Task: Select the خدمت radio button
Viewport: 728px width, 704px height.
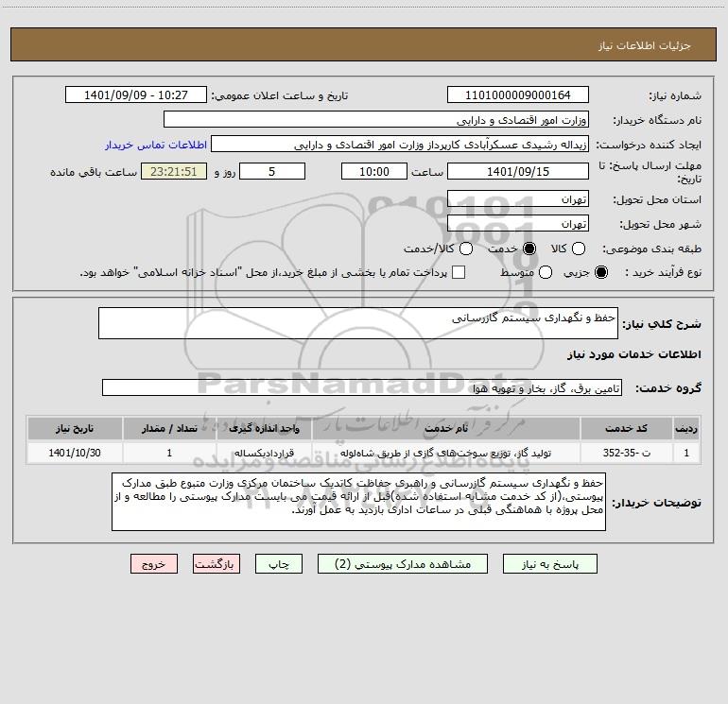Action: [x=529, y=249]
